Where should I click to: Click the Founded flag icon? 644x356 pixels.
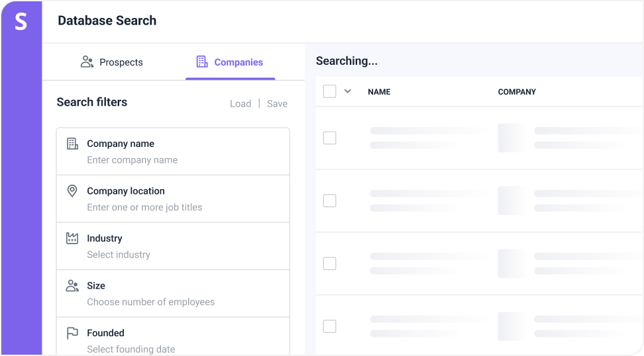72,333
